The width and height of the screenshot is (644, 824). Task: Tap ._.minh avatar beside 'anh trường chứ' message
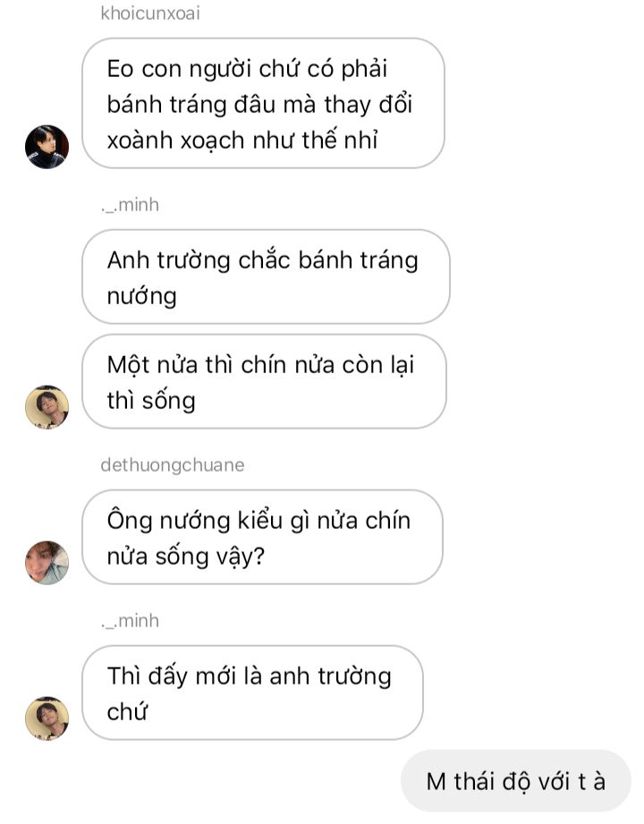click(x=47, y=718)
